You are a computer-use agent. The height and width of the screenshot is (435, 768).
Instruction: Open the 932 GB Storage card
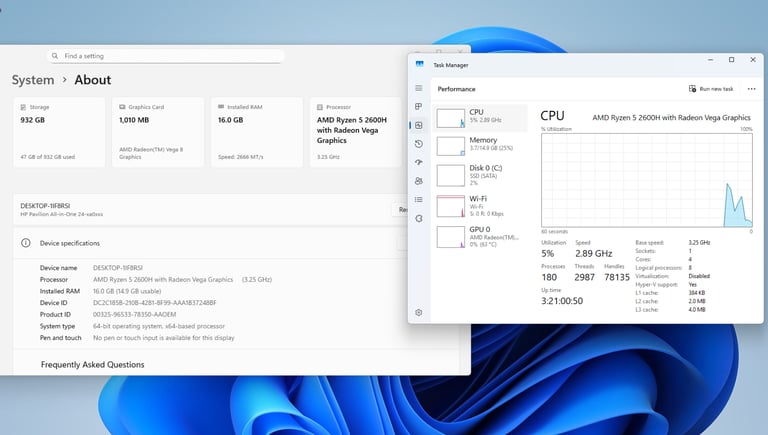[x=59, y=132]
